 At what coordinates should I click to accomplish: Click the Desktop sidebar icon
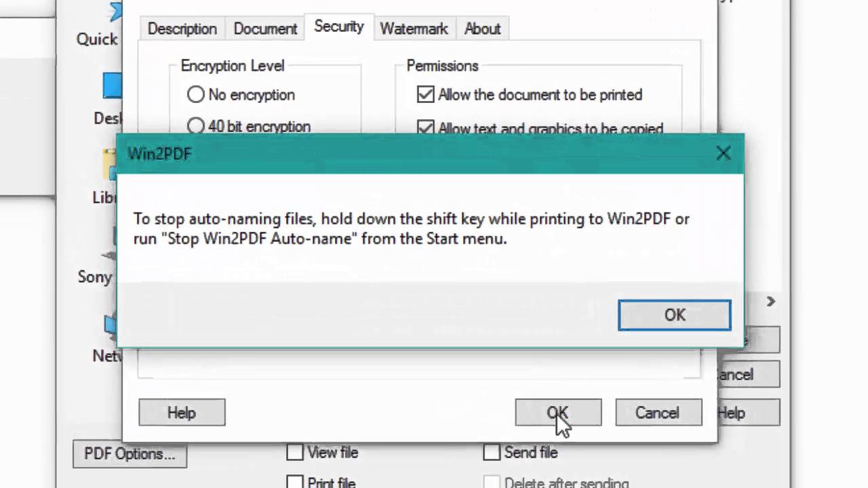point(113,86)
